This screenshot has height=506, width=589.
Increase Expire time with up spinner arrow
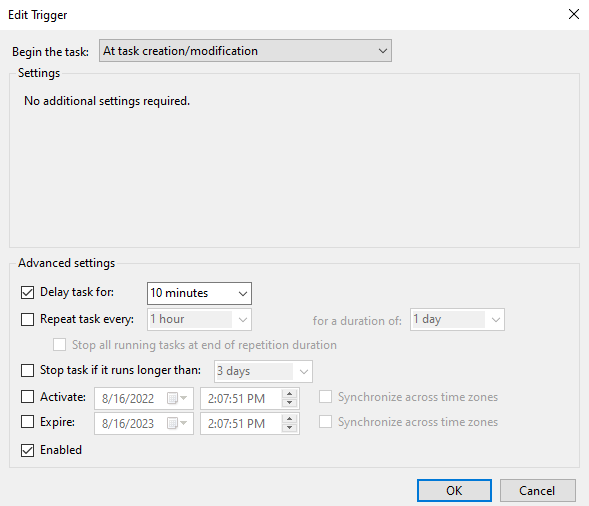[289, 419]
